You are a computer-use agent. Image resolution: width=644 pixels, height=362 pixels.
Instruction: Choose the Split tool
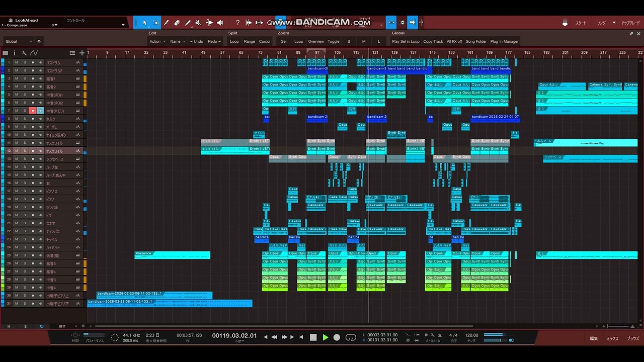[167, 23]
